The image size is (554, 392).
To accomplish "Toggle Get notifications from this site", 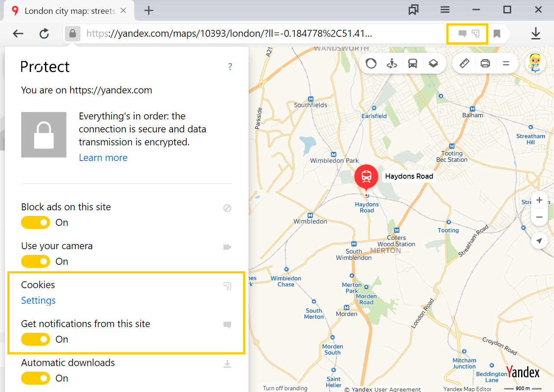I will (36, 339).
